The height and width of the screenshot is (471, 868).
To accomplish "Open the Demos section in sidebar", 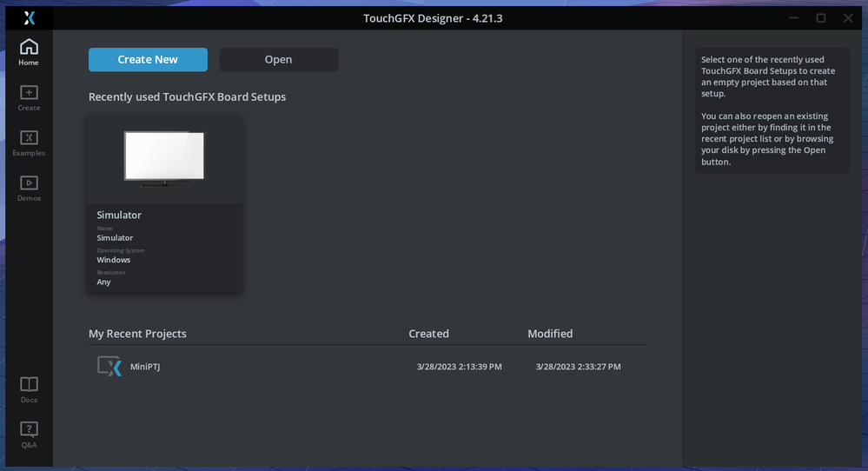I will tap(29, 189).
